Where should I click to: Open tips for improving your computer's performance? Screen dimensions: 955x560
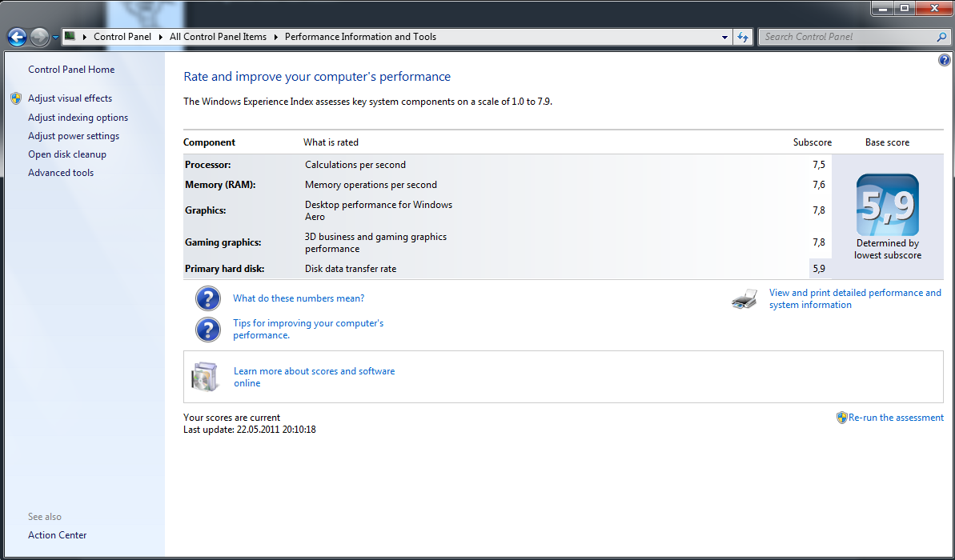click(x=308, y=330)
